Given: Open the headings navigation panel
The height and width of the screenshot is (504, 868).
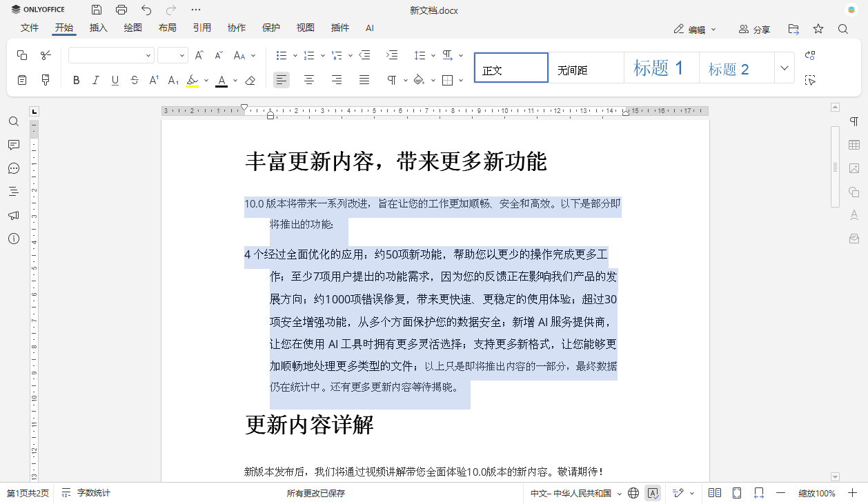Looking at the screenshot, I should [13, 192].
